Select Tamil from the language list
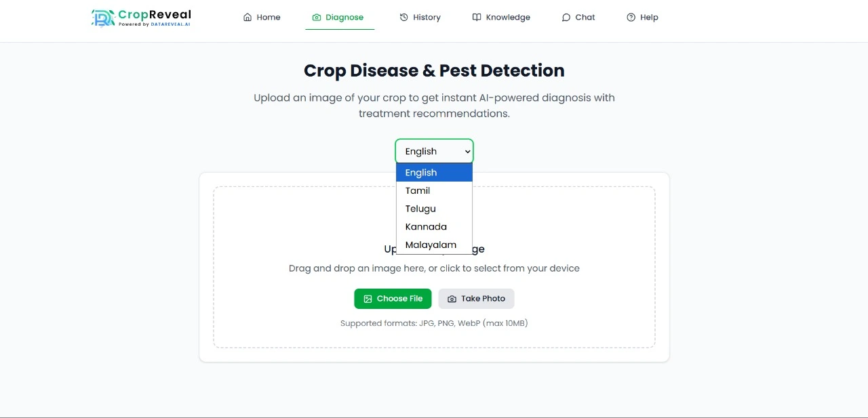This screenshot has height=418, width=868. [x=417, y=190]
